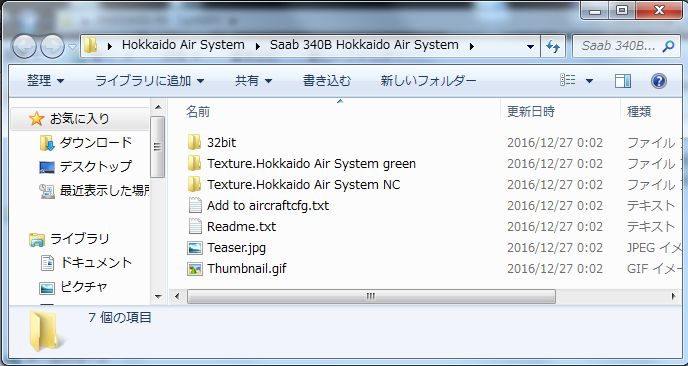Toggle the preview pane icon
Viewport: 688px width, 366px height.
(623, 81)
